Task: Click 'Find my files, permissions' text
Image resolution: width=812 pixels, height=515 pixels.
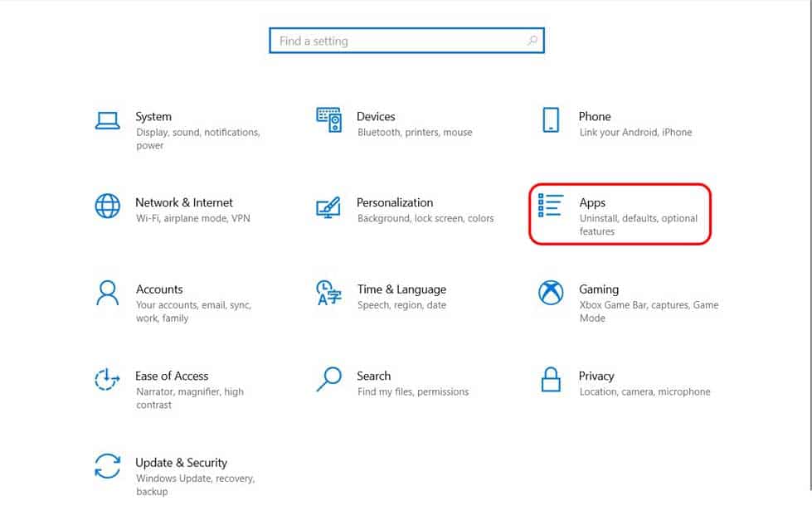Action: pyautogui.click(x=413, y=391)
